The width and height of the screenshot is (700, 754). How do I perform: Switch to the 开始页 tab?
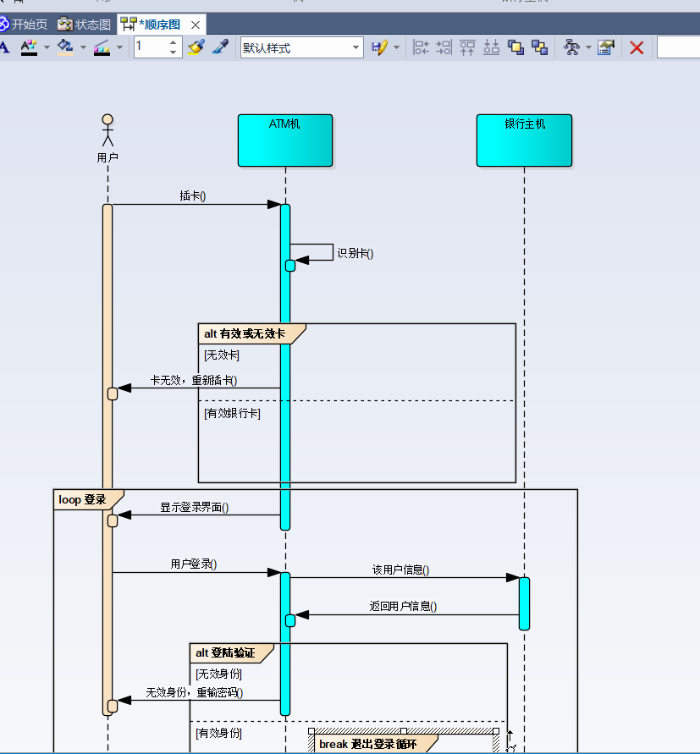(24, 25)
